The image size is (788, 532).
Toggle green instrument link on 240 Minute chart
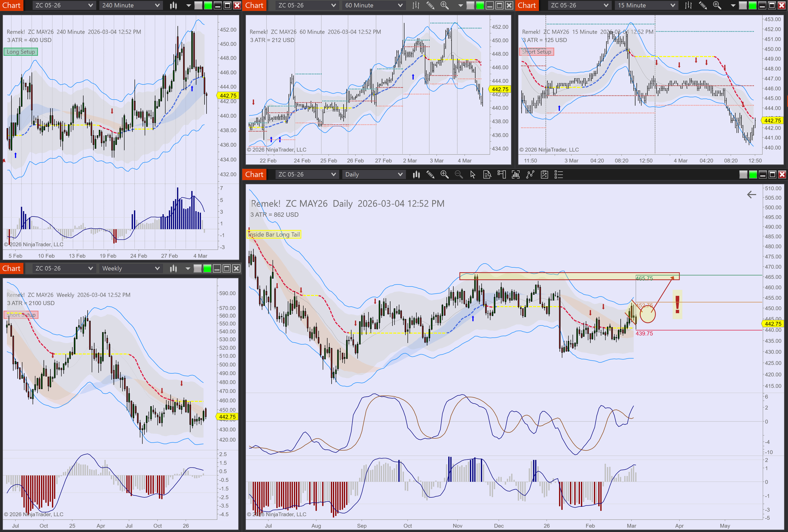[208, 5]
